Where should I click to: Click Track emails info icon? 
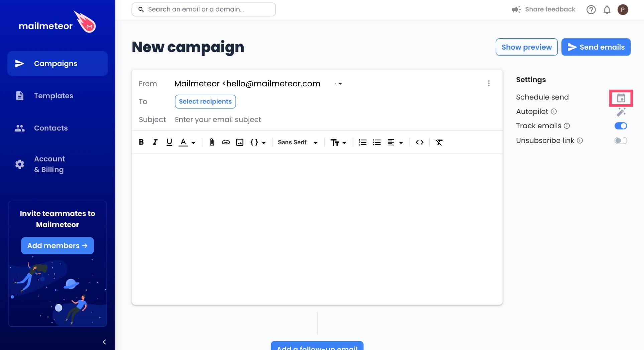coord(567,126)
